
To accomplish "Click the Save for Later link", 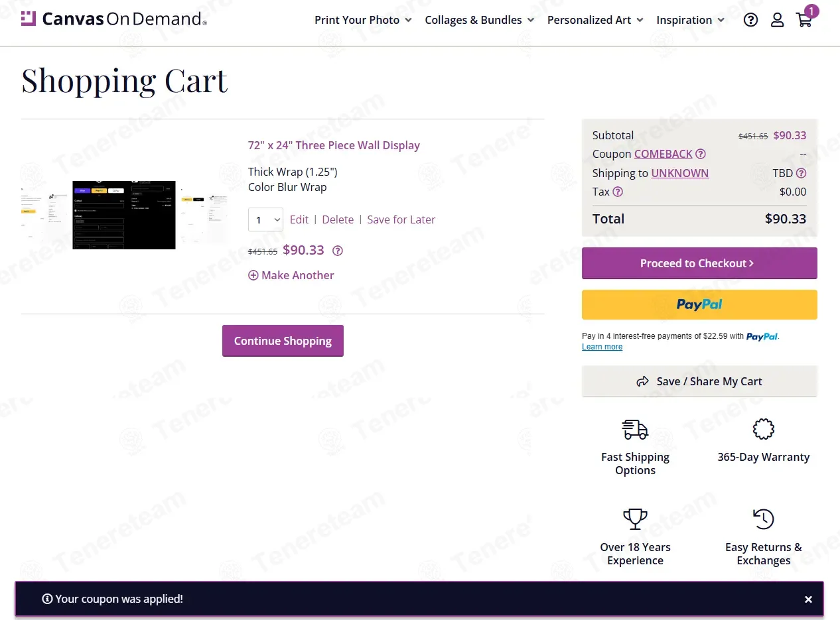I will pyautogui.click(x=401, y=219).
